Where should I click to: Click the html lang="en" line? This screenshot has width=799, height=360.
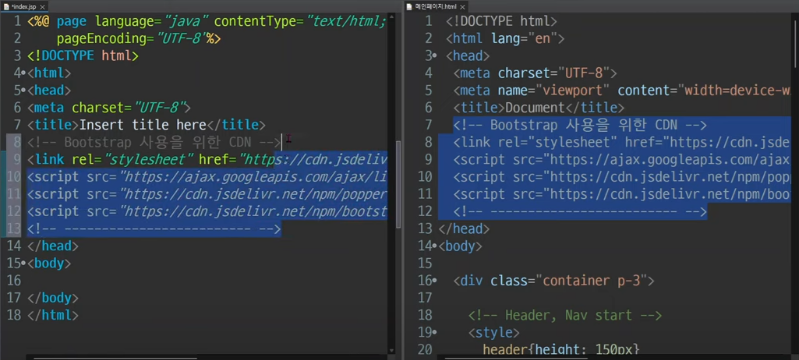tap(505, 39)
